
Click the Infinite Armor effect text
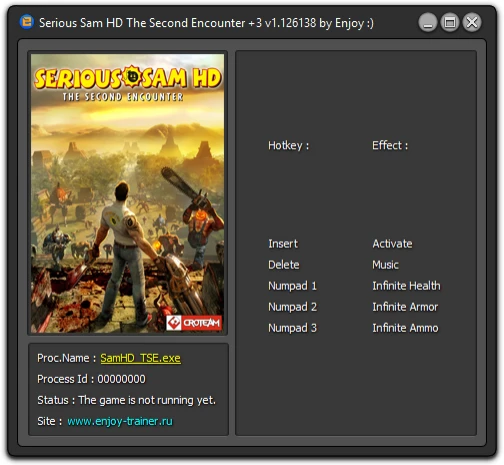(x=405, y=307)
